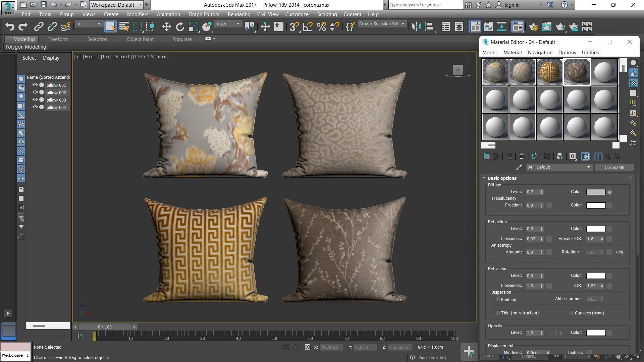Click the Material Editor toolbar icon
644x362 pixels.
point(518,27)
